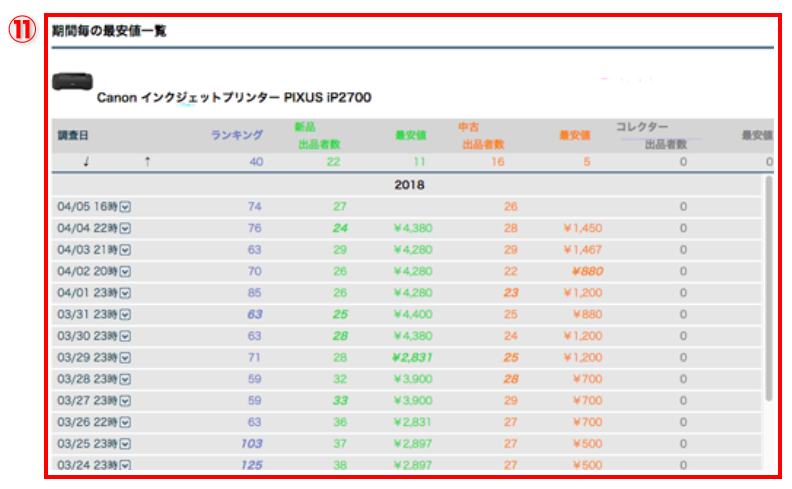Click the bold ¥880 price in 04/02 row

(x=587, y=271)
